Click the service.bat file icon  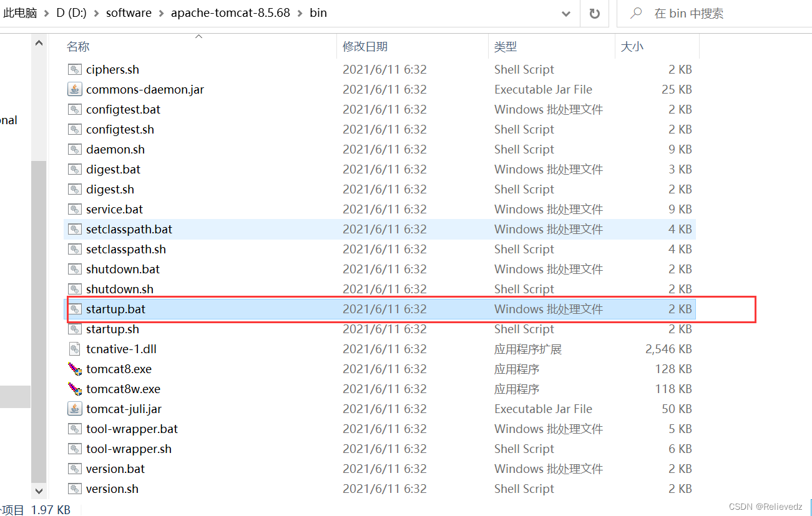pyautogui.click(x=75, y=210)
